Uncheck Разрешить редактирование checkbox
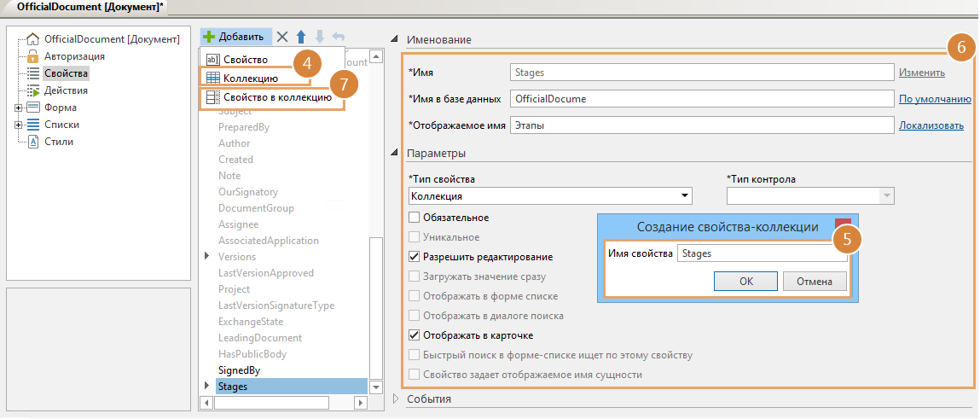The height and width of the screenshot is (419, 980). 415,257
